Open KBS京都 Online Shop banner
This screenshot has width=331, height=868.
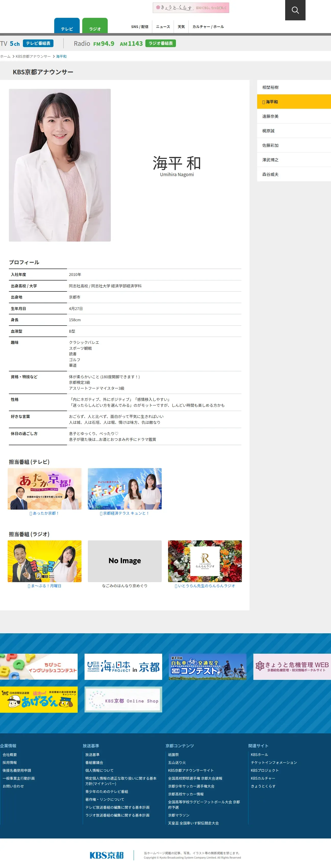123,699
